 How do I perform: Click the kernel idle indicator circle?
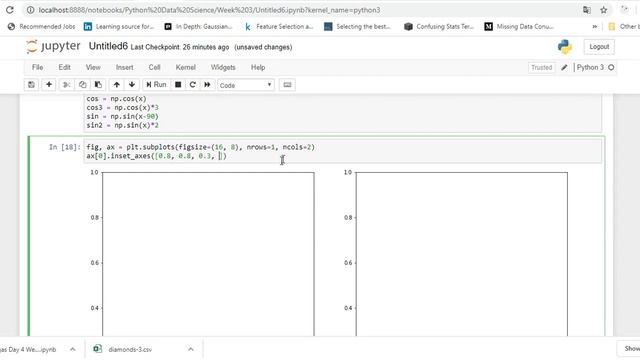(611, 67)
